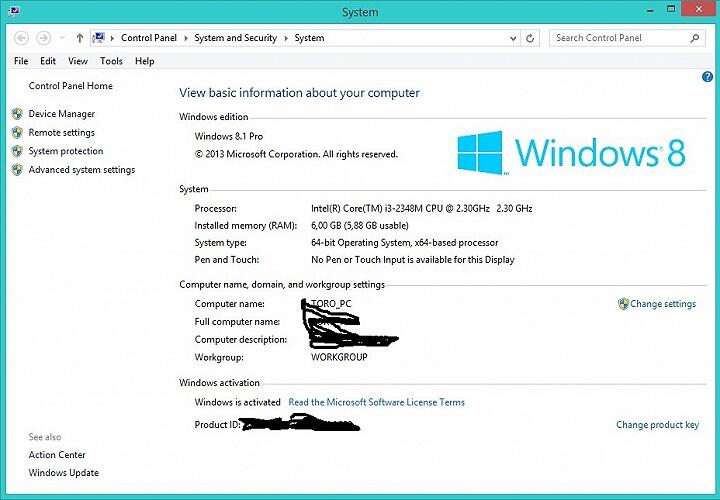720x500 pixels.
Task: Click the shield icon beside System protection
Action: pyautogui.click(x=17, y=151)
